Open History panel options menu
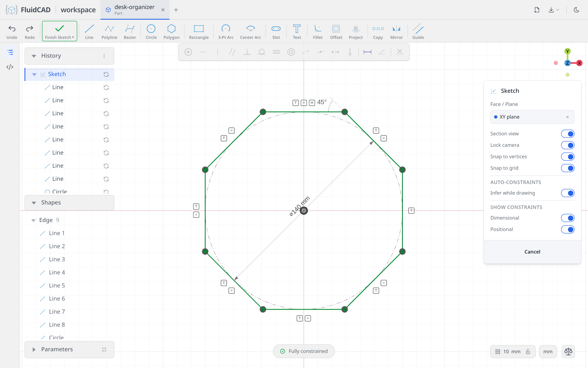 pyautogui.click(x=104, y=56)
